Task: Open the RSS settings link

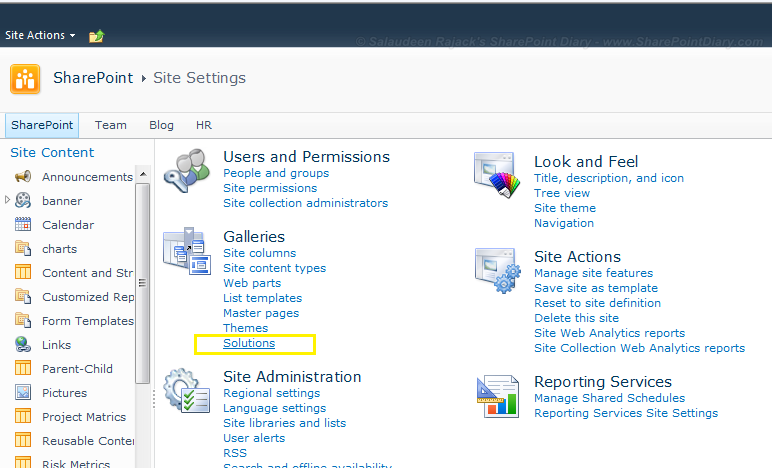Action: point(235,453)
